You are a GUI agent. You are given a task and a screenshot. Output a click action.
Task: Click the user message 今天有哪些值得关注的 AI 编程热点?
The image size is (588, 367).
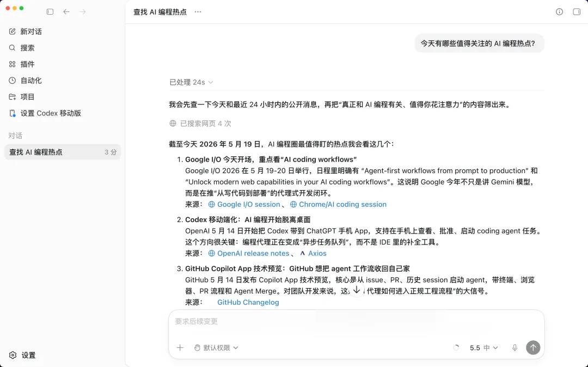tap(479, 44)
